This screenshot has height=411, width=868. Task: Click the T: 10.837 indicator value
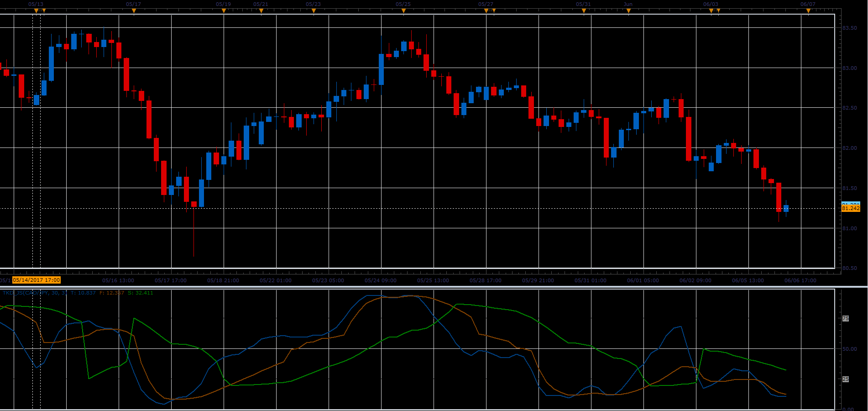pyautogui.click(x=83, y=293)
